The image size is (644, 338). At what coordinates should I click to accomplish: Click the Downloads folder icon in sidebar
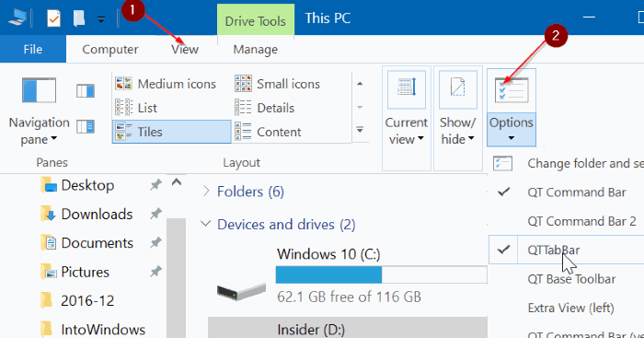pos(49,214)
